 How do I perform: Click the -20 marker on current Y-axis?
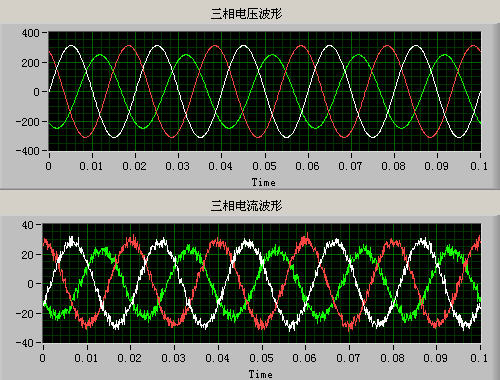click(x=24, y=314)
